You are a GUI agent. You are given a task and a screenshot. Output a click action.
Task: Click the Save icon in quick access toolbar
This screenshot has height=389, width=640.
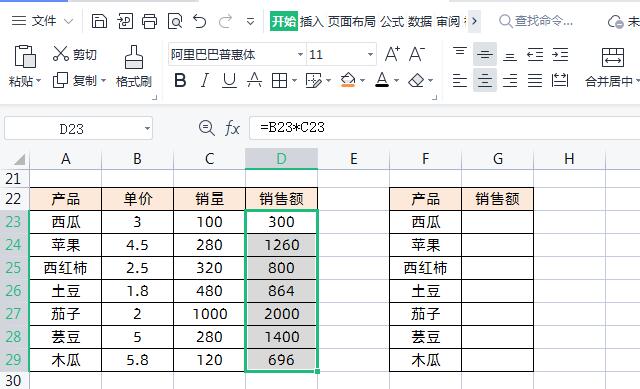[x=99, y=21]
